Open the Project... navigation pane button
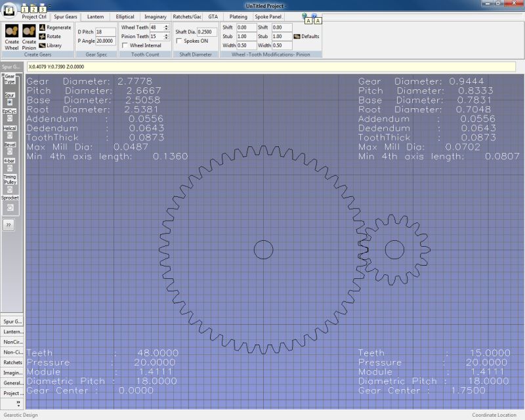 tap(12, 393)
